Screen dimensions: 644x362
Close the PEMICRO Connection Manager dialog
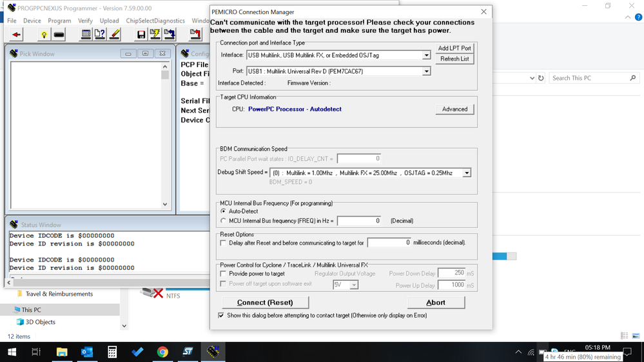click(x=484, y=12)
